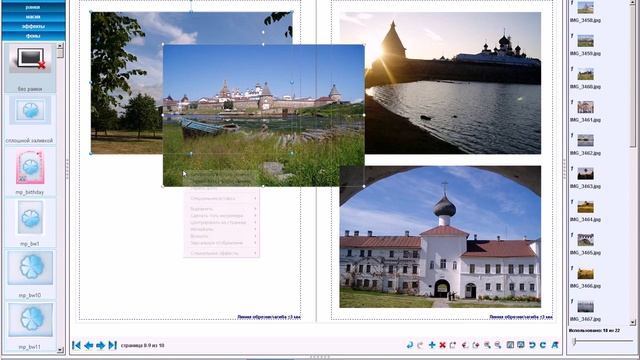Select the mp_bw1 frame thumbnail
Screen dimensions: 640x360
[x=30, y=218]
